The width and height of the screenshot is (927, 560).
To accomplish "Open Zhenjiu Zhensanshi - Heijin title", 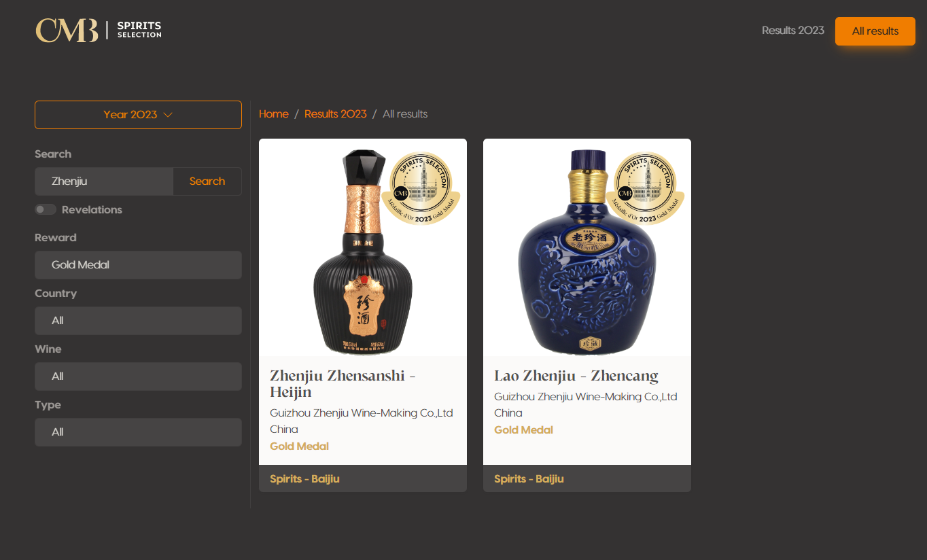I will tap(343, 384).
